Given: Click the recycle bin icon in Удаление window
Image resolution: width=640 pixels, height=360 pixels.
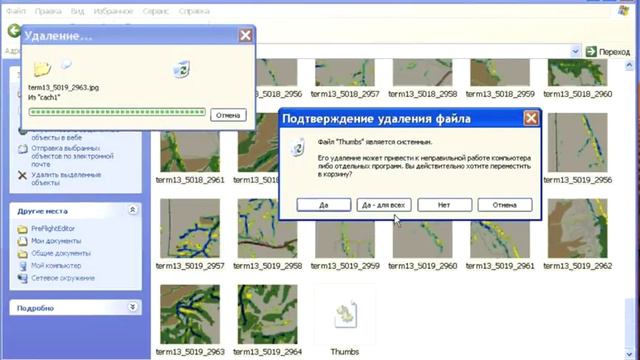Looking at the screenshot, I should pyautogui.click(x=181, y=69).
